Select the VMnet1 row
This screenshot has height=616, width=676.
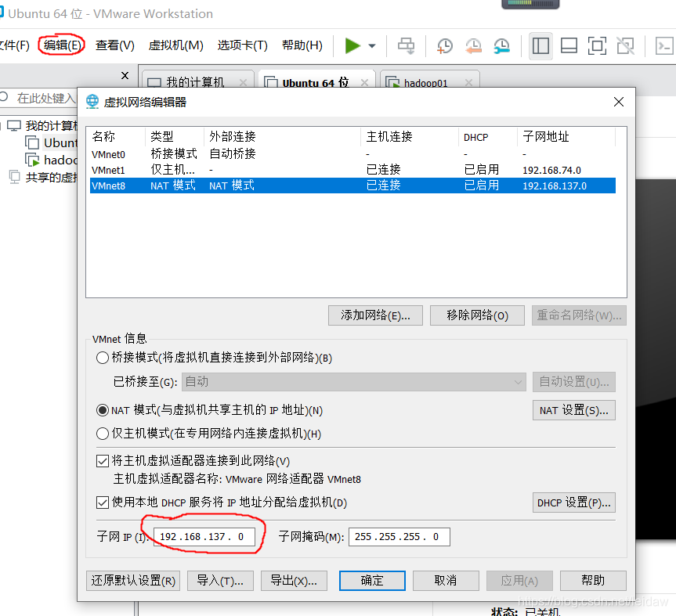point(352,170)
